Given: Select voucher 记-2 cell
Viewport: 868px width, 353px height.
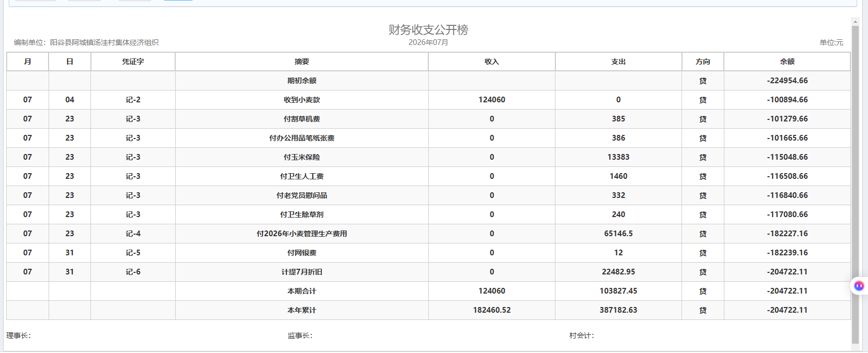Looking at the screenshot, I should point(133,100).
